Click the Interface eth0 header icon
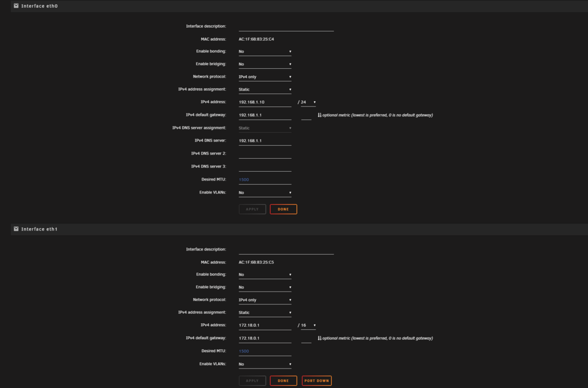 coord(16,6)
